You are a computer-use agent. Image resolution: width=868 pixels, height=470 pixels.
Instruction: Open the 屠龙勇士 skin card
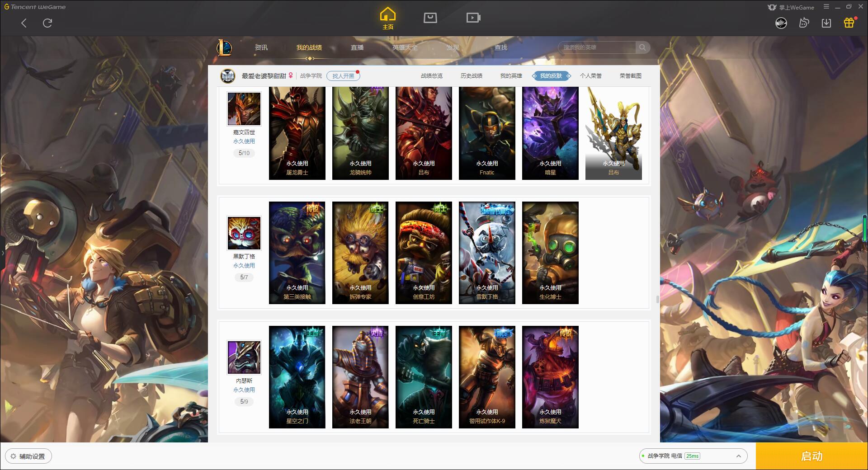[x=297, y=133]
